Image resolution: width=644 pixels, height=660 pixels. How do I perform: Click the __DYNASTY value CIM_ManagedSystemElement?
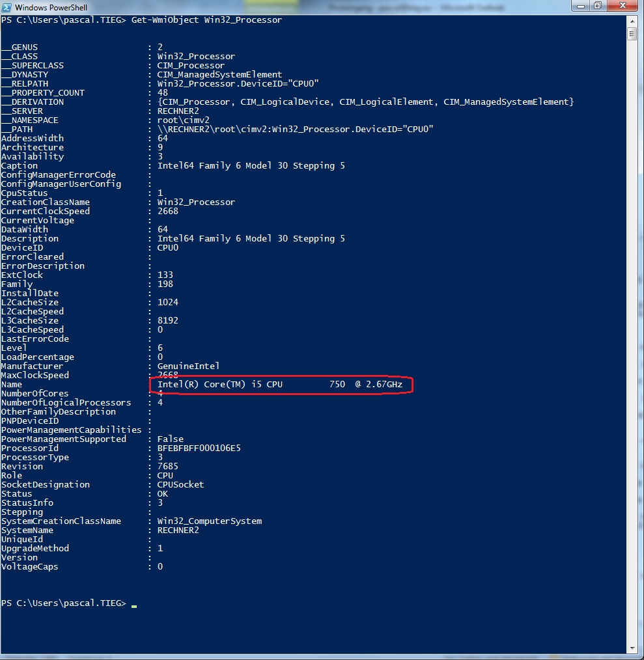pyautogui.click(x=219, y=74)
